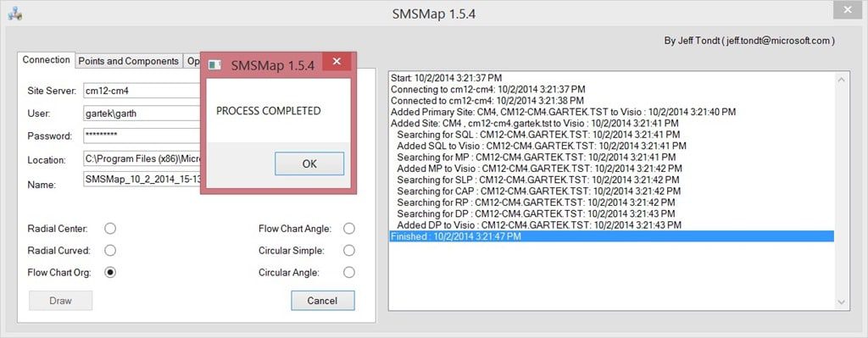Confirm the dialog with OK

pos(309,163)
